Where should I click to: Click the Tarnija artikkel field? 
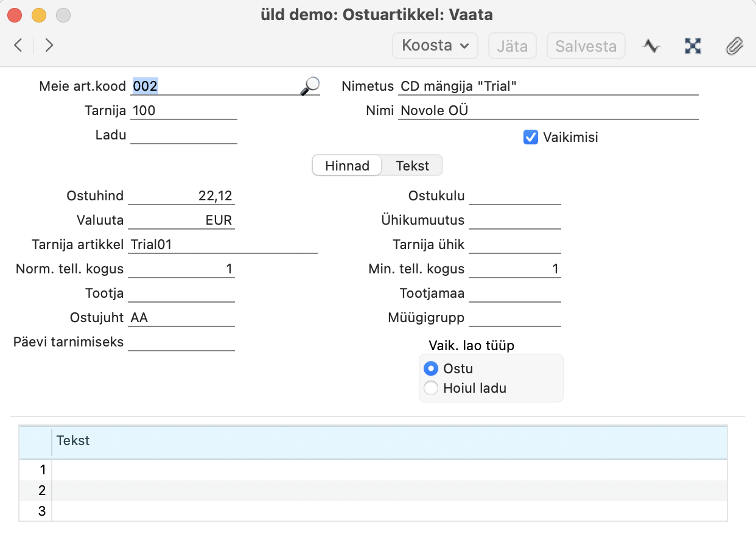coord(223,245)
